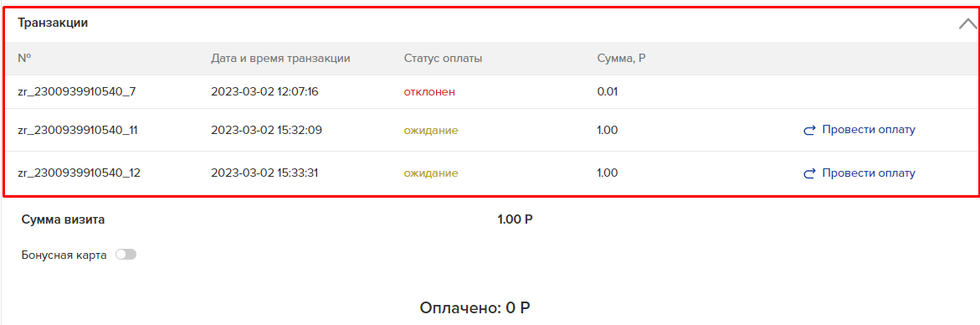Click the Сумма визита label
The width and height of the screenshot is (980, 325).
click(63, 219)
